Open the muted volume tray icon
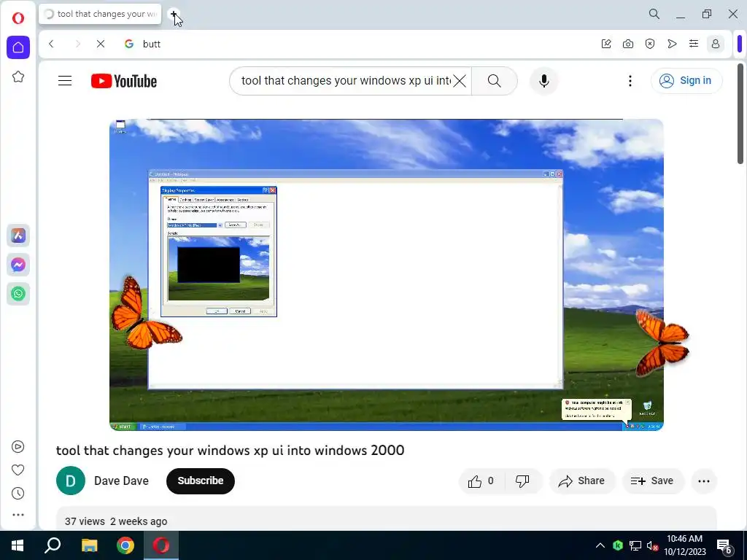Image resolution: width=747 pixels, height=560 pixels. click(652, 545)
